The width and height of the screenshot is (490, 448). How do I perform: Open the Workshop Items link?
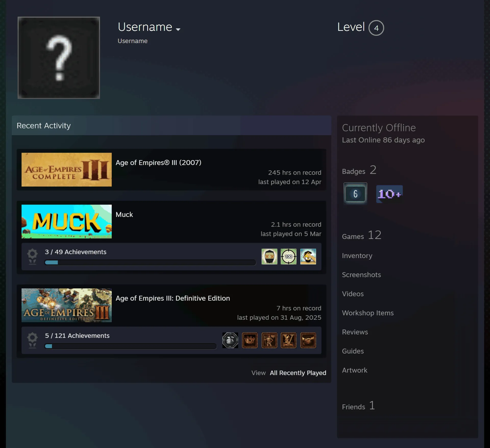tap(368, 313)
